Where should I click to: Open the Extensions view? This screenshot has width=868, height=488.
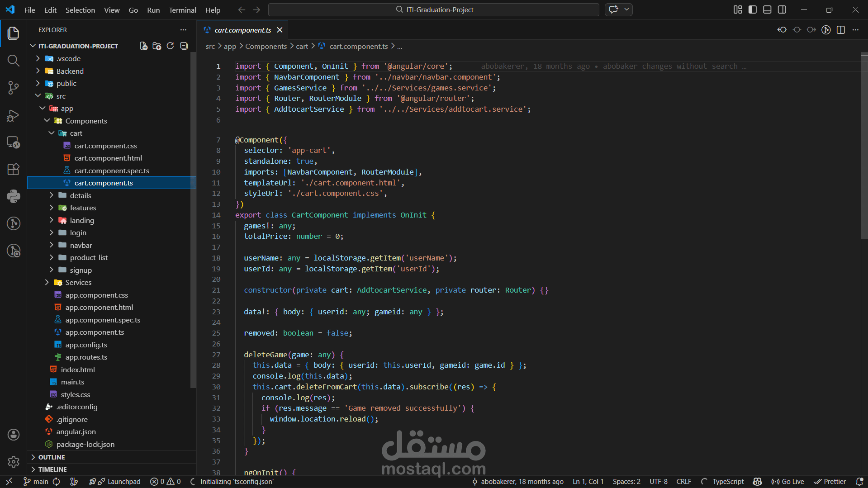(13, 169)
